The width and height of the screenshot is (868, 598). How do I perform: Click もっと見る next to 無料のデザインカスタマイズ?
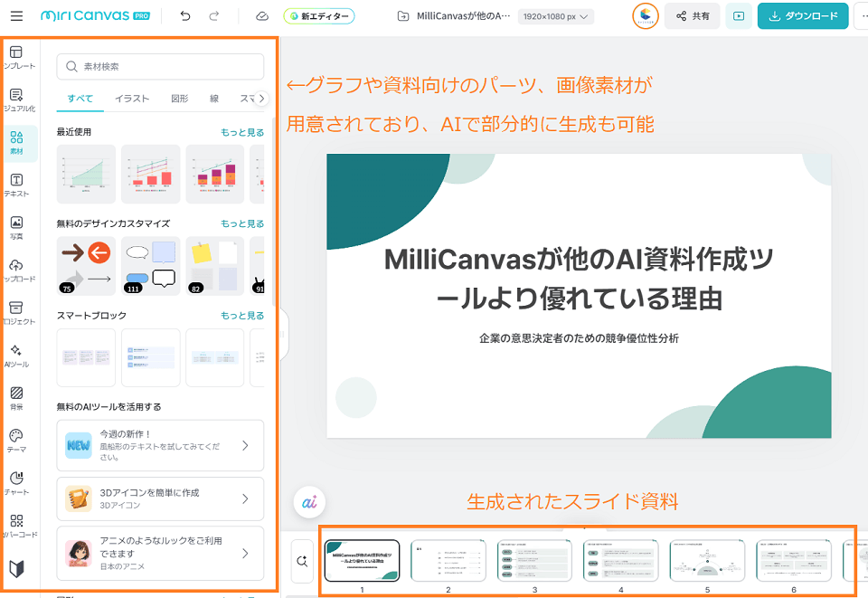point(242,223)
